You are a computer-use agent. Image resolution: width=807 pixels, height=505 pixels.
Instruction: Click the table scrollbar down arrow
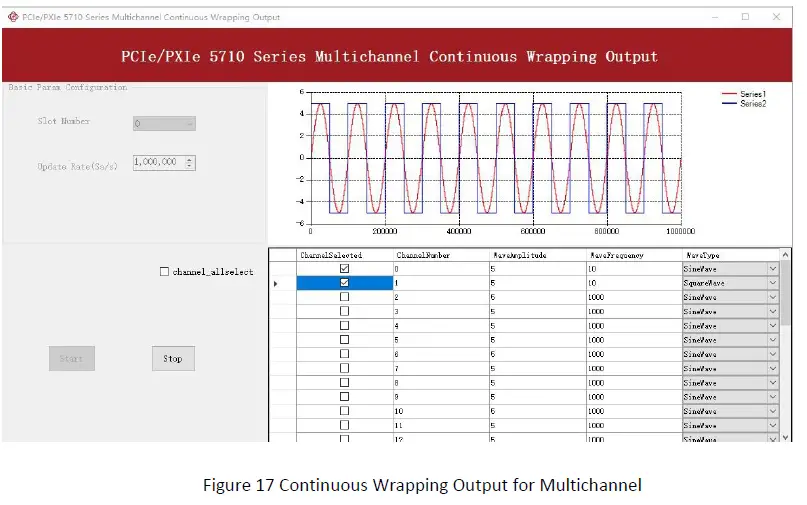point(785,437)
